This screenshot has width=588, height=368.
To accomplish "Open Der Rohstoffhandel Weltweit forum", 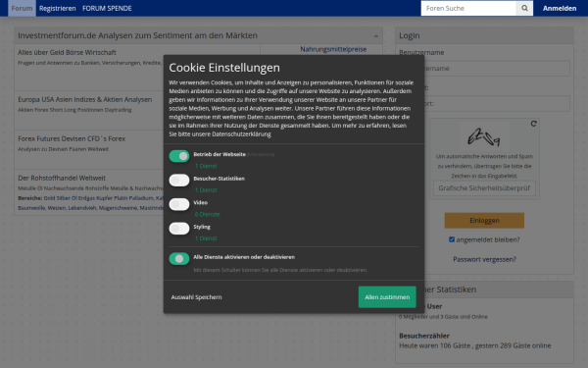I will (x=62, y=178).
